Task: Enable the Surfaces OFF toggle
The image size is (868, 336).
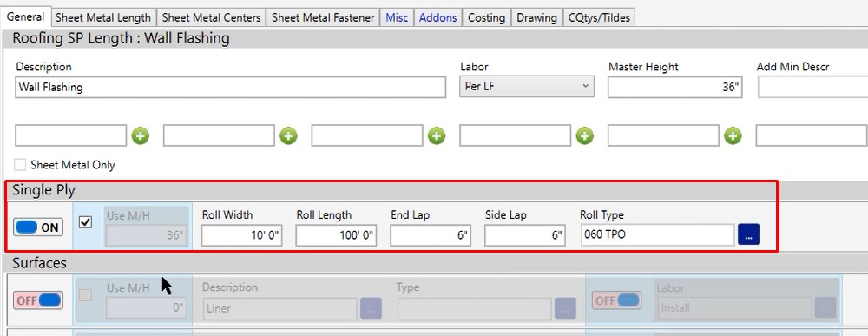Action: click(38, 300)
